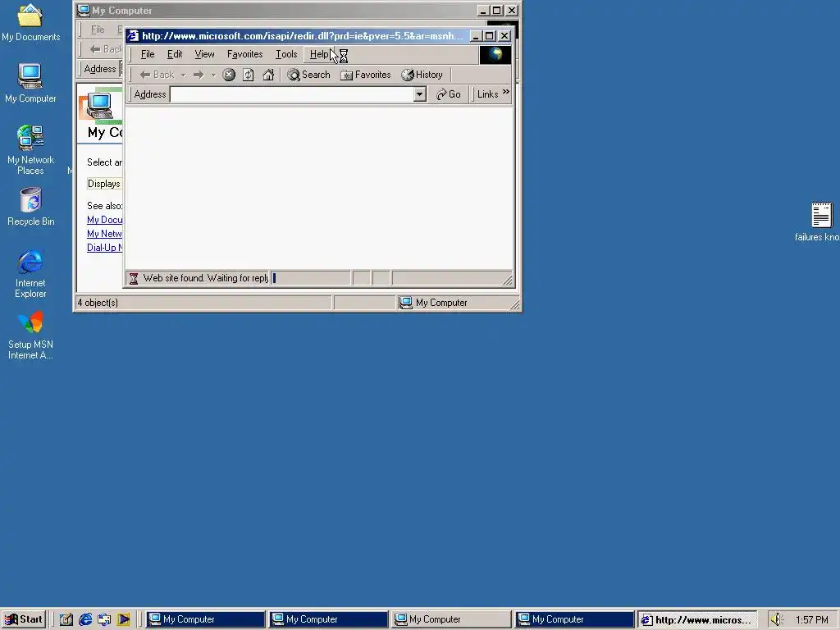
Task: Click the volume speaker tray icon
Action: pos(777,619)
